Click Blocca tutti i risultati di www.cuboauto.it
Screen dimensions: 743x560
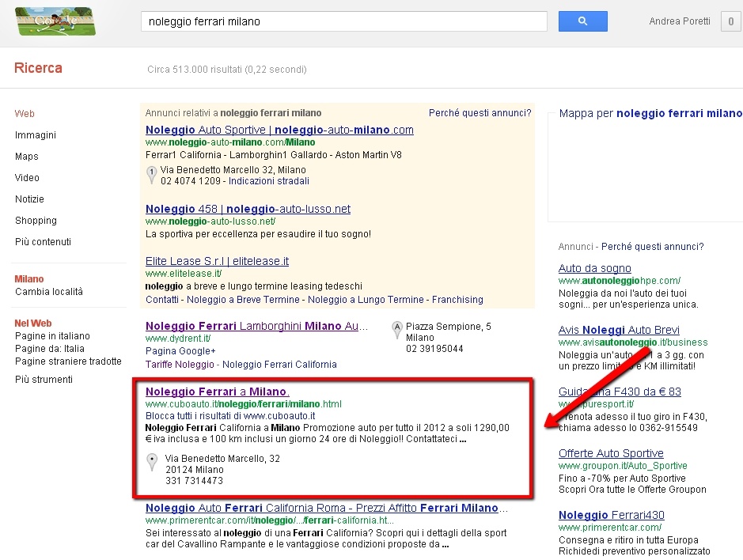click(230, 416)
